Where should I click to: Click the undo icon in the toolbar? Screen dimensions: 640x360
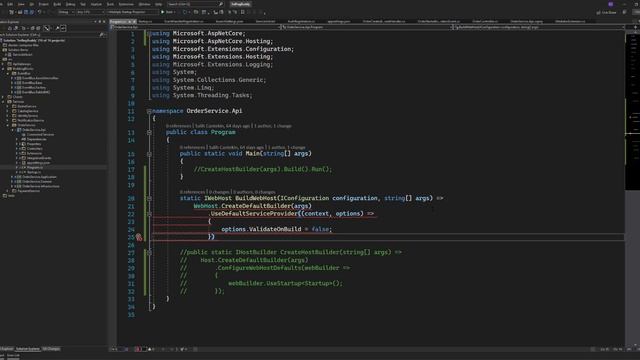click(x=39, y=12)
